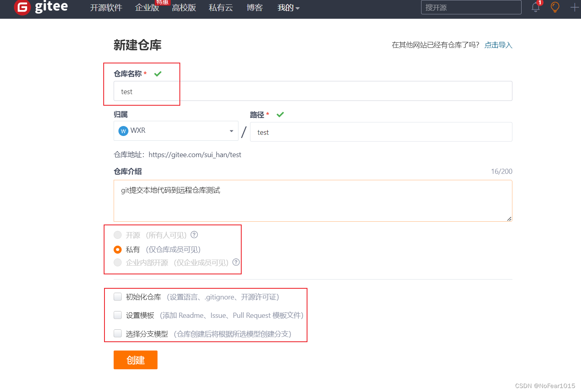The image size is (581, 392).
Task: Enable the 选择分支模型 checkbox
Action: pyautogui.click(x=118, y=333)
